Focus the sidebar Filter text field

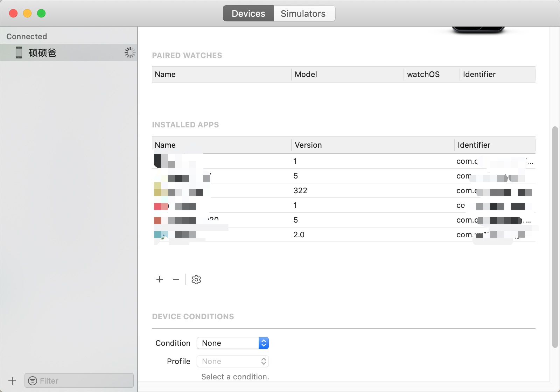pos(79,381)
